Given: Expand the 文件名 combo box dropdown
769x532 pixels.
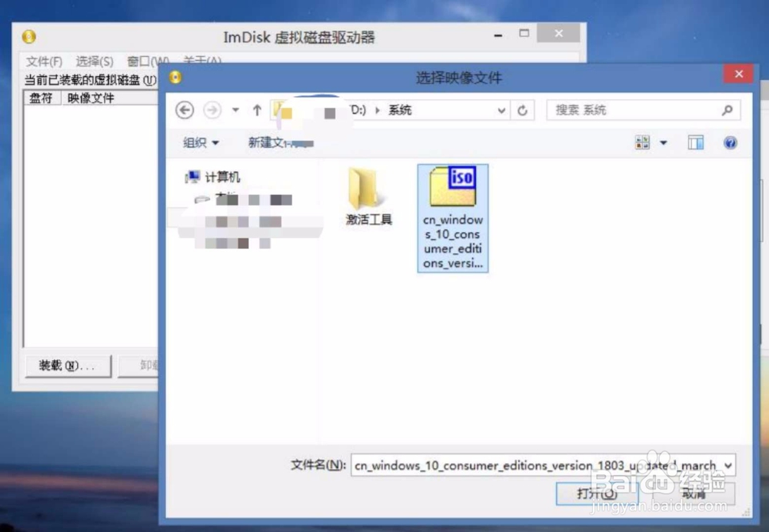Looking at the screenshot, I should (728, 465).
